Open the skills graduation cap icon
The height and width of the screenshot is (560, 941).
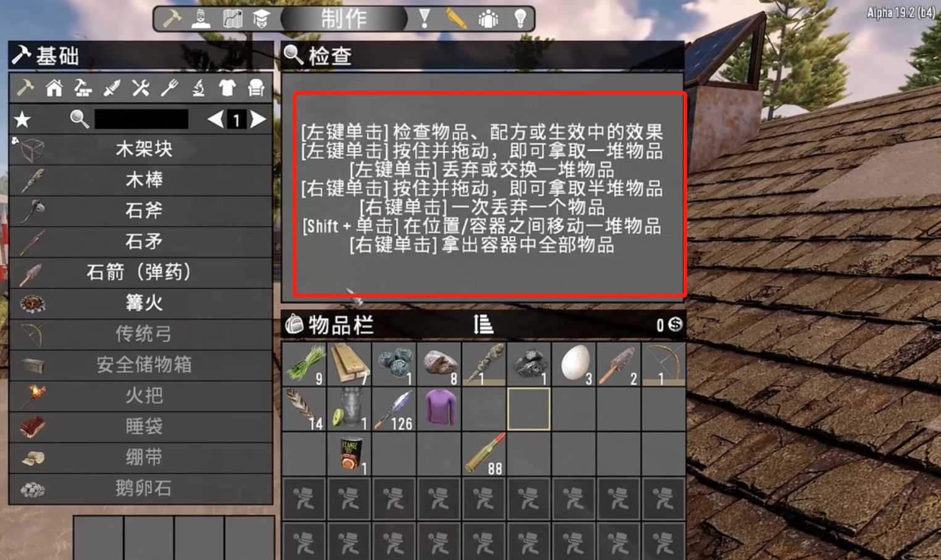point(262,19)
